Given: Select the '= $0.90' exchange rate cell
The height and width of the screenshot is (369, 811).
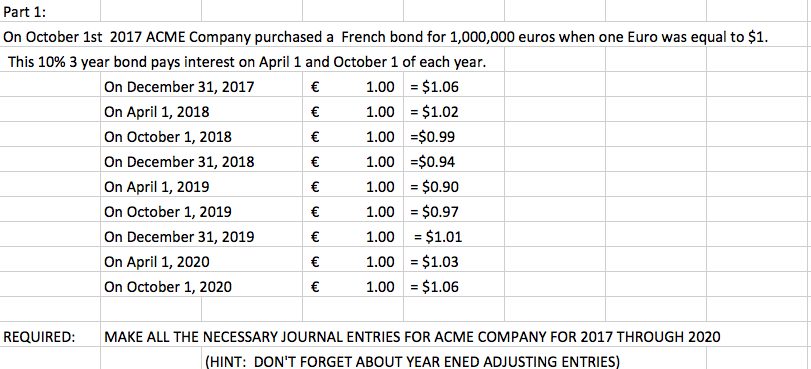Looking at the screenshot, I should pos(434,187).
